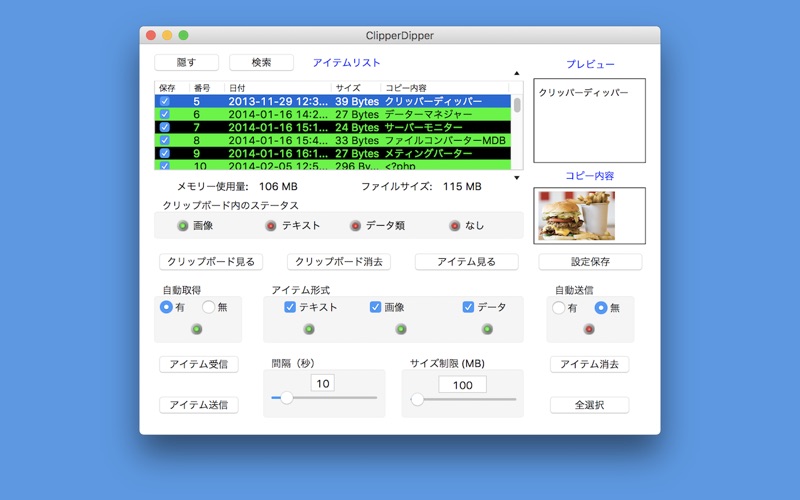Open the 検索 search button
Image resolution: width=800 pixels, height=500 pixels.
261,62
